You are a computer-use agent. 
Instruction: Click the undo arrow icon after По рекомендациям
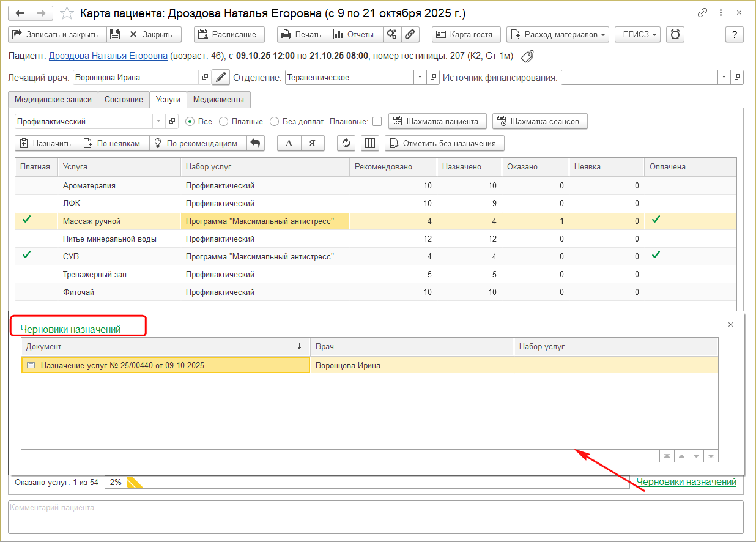click(256, 143)
